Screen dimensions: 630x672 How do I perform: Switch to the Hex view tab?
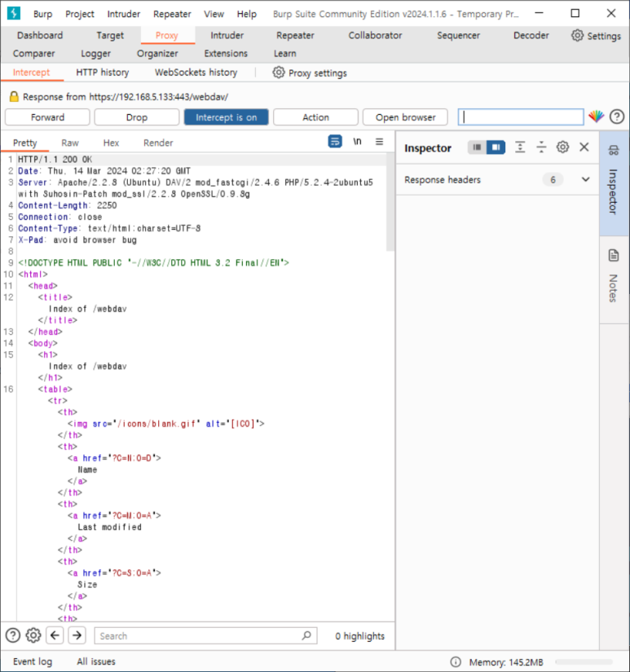pos(111,143)
